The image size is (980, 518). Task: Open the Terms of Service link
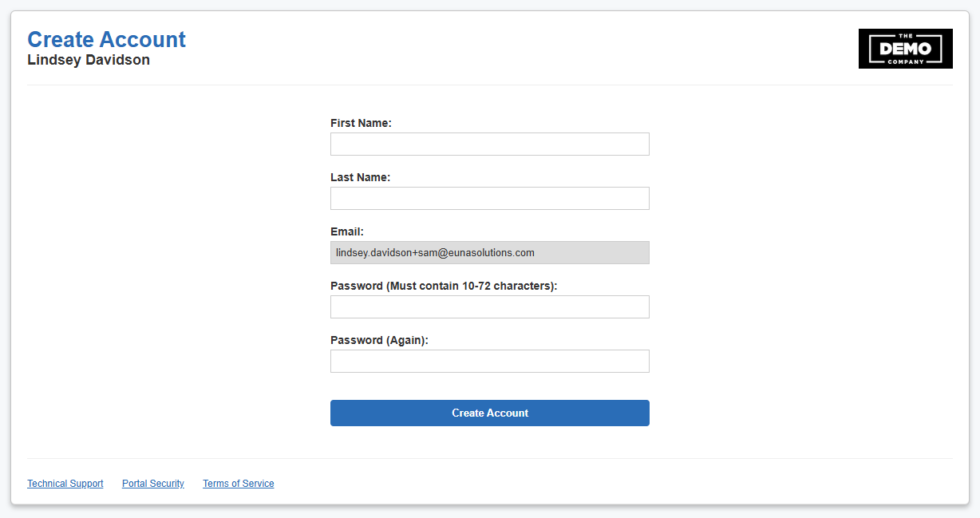(239, 484)
